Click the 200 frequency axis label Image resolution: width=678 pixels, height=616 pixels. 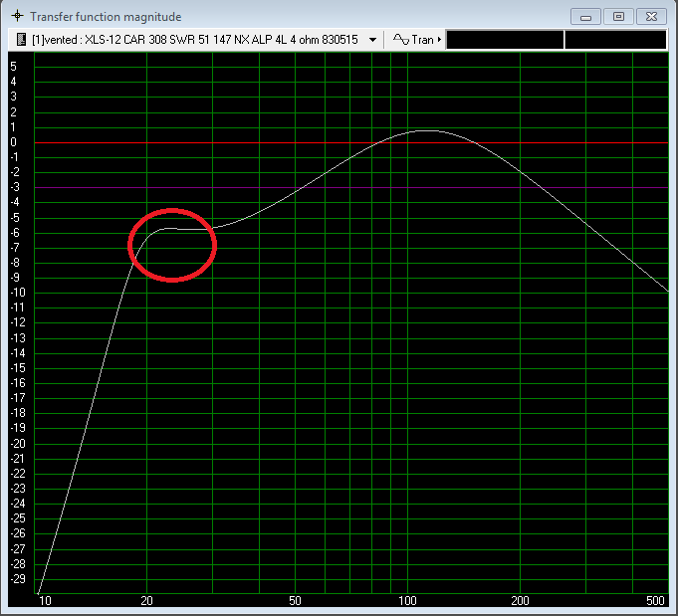tap(520, 600)
